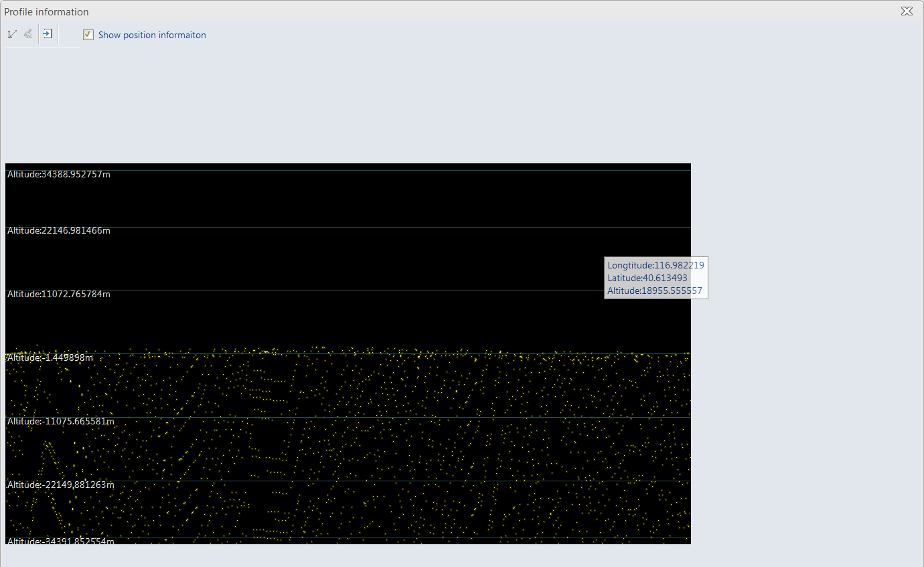Click the Altitude:34388.952757m label
This screenshot has height=567, width=924.
pos(59,175)
